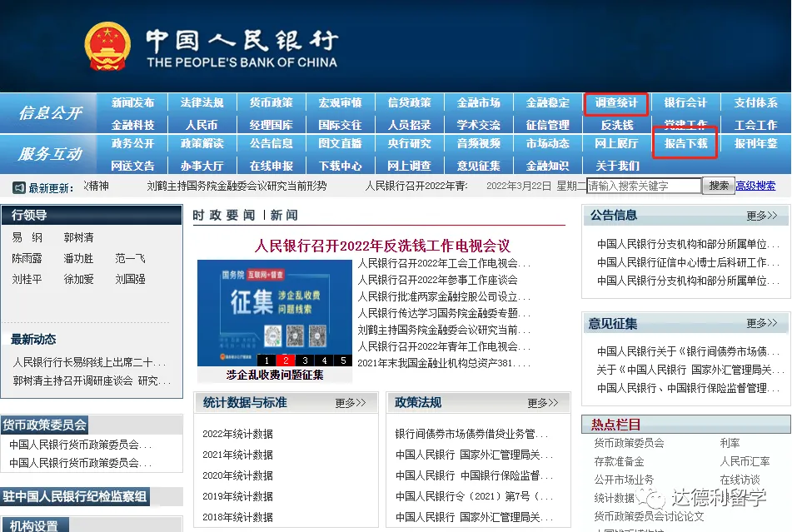Open 更多 in 公告信息 panel

click(x=762, y=216)
